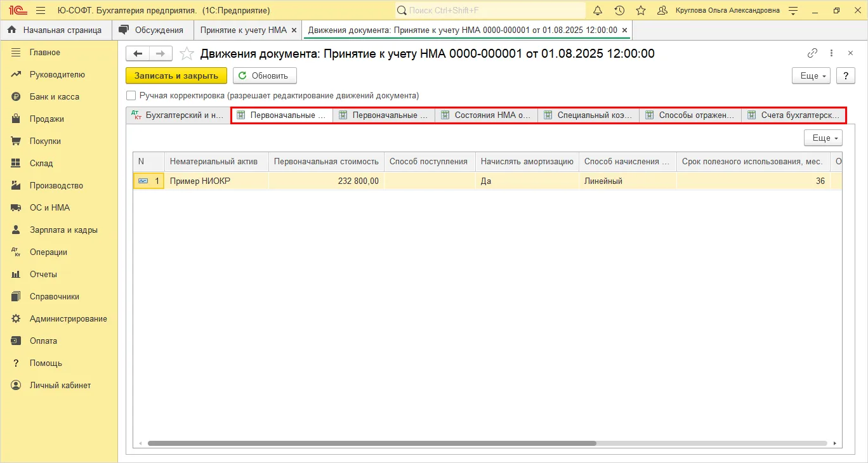Open the Счета бухгалтерск... tab
The width and height of the screenshot is (868, 463).
pos(793,115)
